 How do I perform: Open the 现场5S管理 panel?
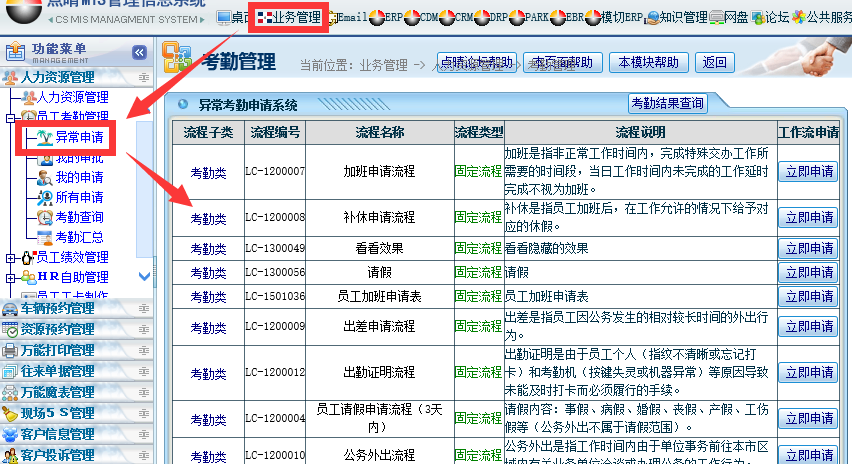pos(57,413)
